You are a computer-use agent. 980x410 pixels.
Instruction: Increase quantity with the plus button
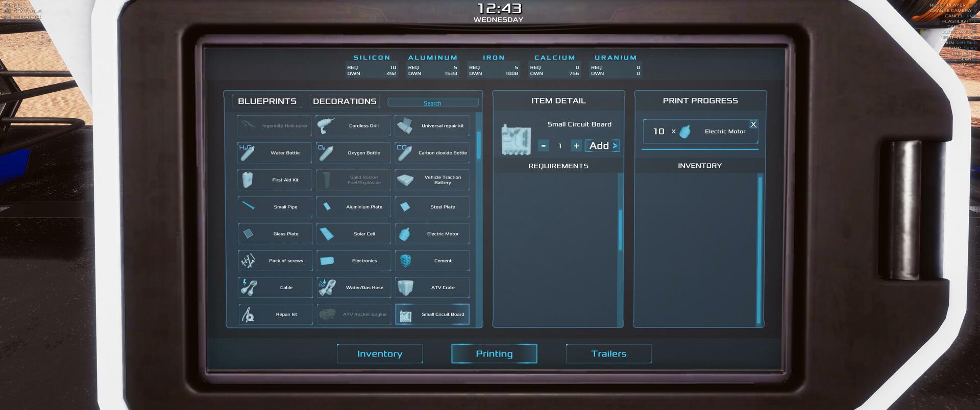pyautogui.click(x=576, y=146)
